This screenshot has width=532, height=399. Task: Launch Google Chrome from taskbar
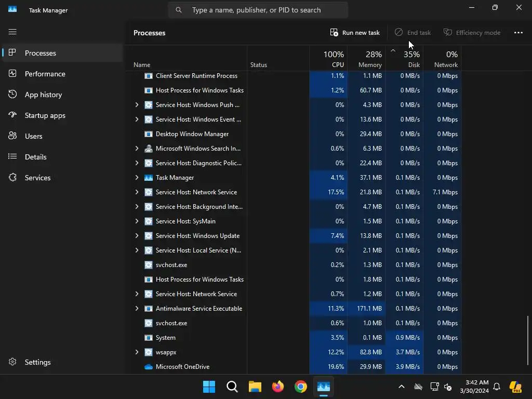click(x=301, y=387)
